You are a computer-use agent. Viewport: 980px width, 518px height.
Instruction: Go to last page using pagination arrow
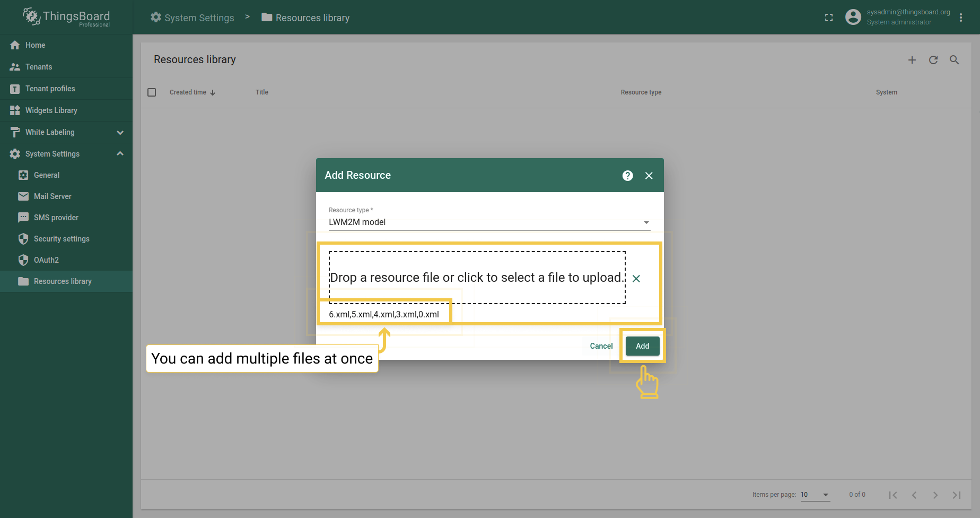coord(957,495)
